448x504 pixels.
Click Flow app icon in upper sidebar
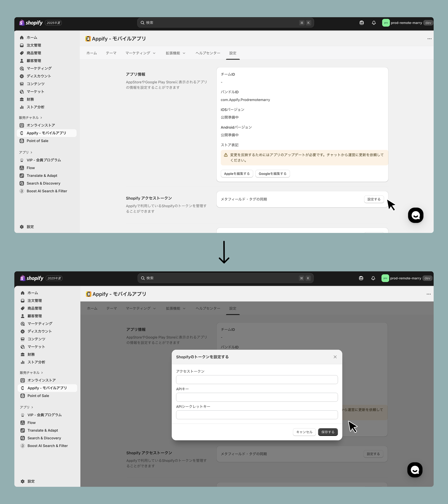pyautogui.click(x=22, y=168)
